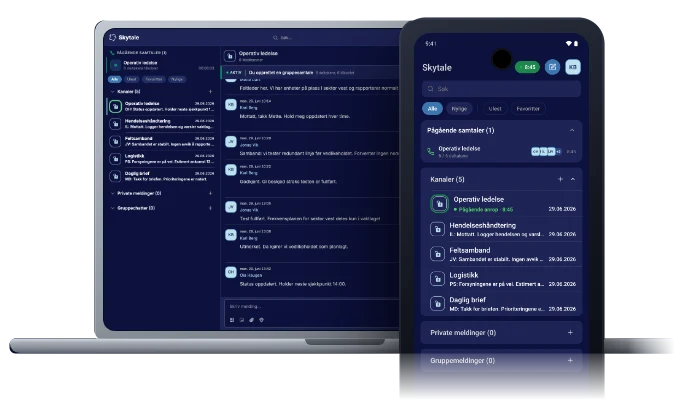Tap 'Hendelseshåndtering' channel title on phone
This screenshot has width=674, height=400.
point(483,225)
